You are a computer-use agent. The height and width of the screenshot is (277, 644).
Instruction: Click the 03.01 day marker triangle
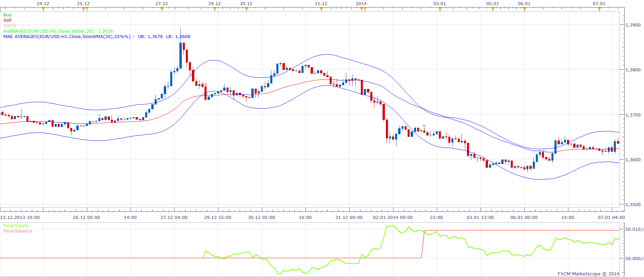click(440, 9)
